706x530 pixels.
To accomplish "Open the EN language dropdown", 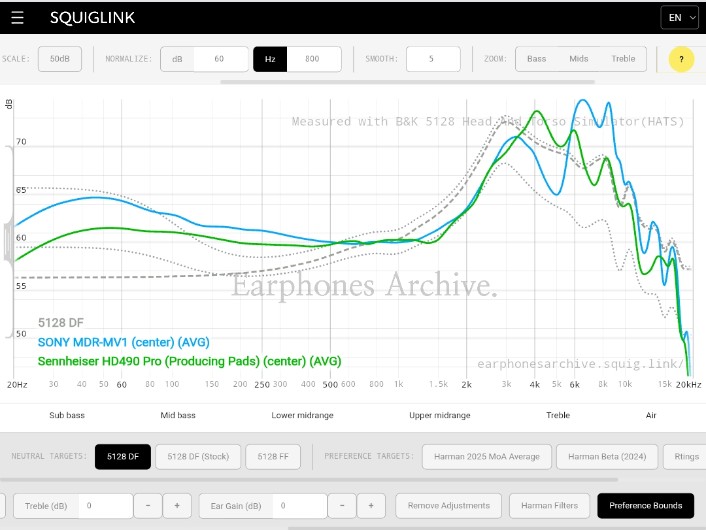I will coord(679,18).
